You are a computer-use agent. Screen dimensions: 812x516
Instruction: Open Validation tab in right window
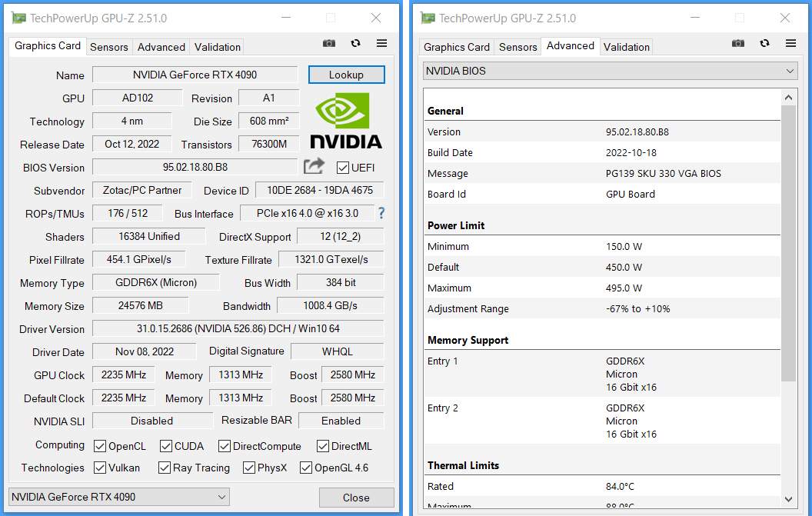pos(626,47)
